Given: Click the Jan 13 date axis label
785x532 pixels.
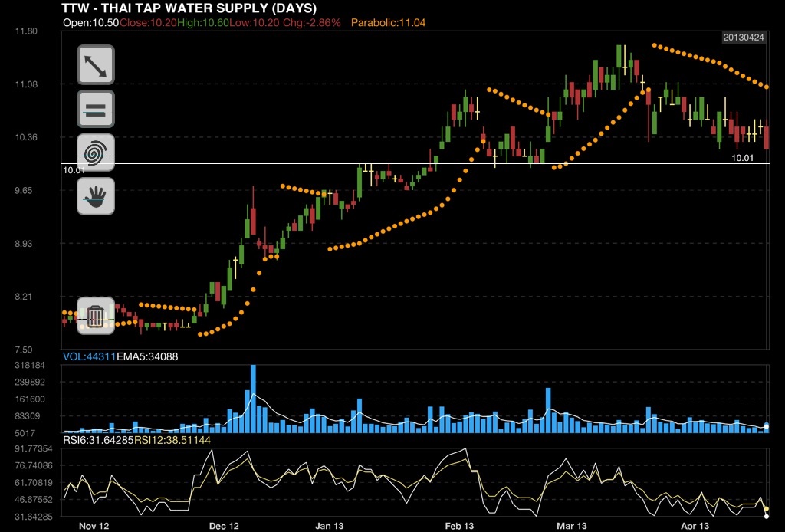Looking at the screenshot, I should pyautogui.click(x=330, y=526).
